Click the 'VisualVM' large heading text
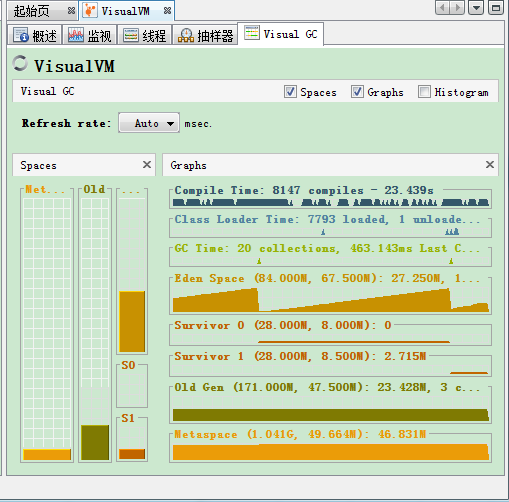 tap(74, 66)
